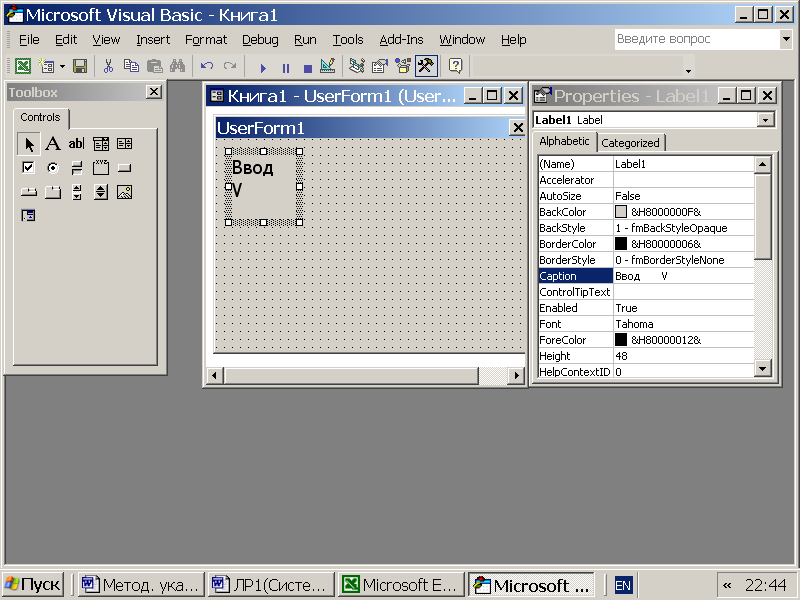The width and height of the screenshot is (800, 600).
Task: Click the BorderColor black color swatch
Action: (621, 244)
